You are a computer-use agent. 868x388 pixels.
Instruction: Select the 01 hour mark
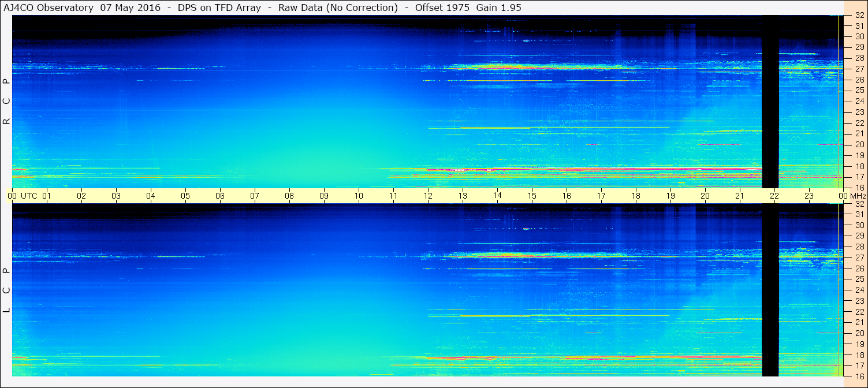47,196
